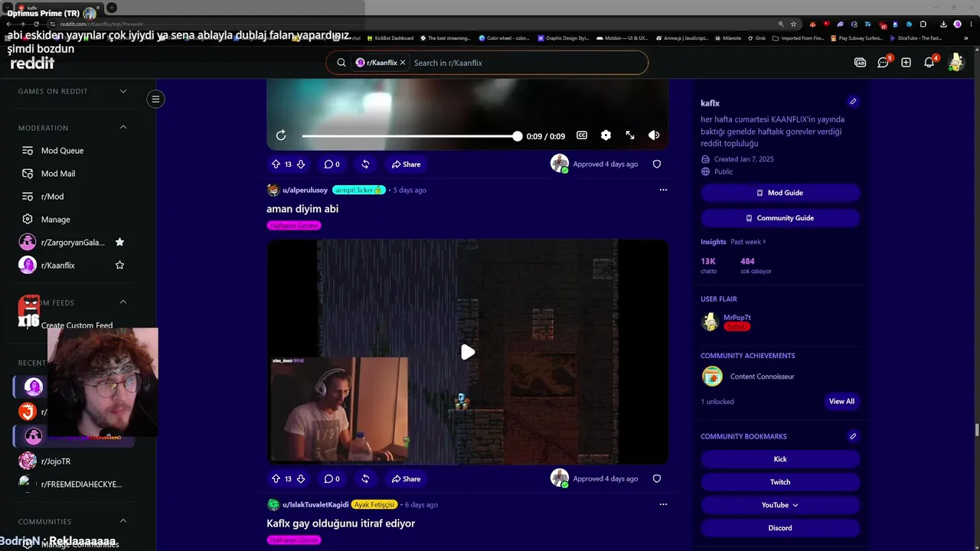Edit the kaflx community description pencil
The width and height of the screenshot is (980, 551).
(x=853, y=102)
